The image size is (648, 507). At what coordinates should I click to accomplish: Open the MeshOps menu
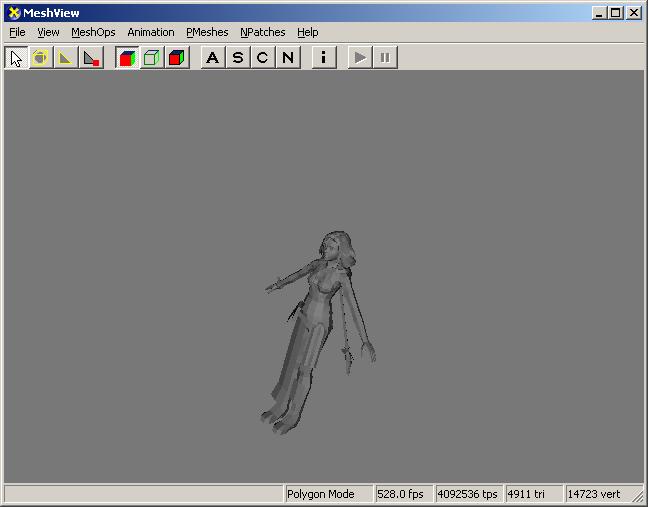pos(93,32)
